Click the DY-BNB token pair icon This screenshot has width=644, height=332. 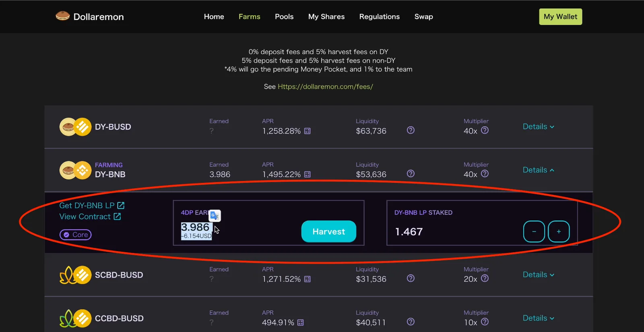coord(75,170)
